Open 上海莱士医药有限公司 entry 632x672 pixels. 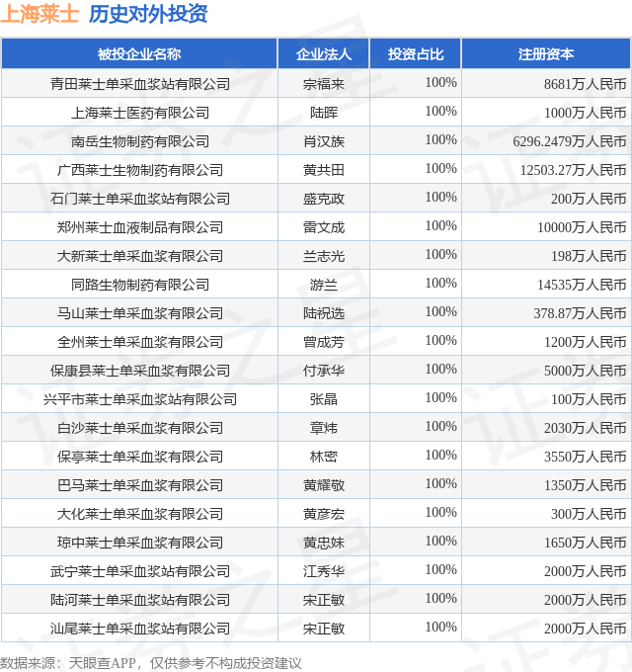[x=140, y=113]
